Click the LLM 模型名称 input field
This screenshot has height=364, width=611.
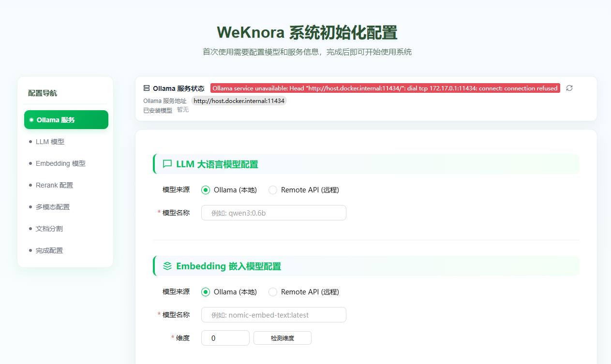coord(273,213)
